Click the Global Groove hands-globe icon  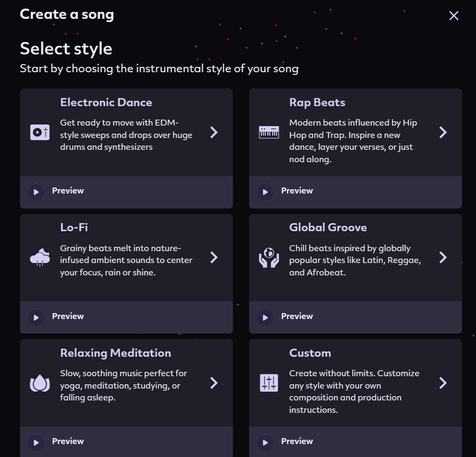pos(269,258)
